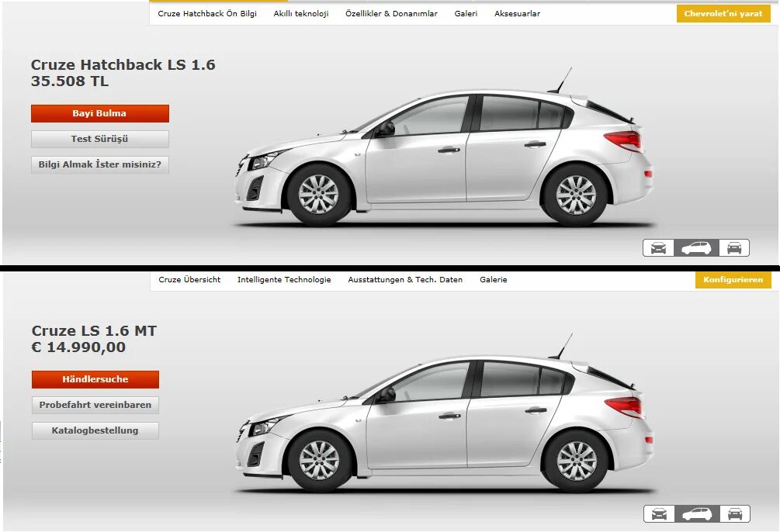Click the Chevrolet'ni yarat button
Viewport: 780px width, 532px height.
point(723,13)
